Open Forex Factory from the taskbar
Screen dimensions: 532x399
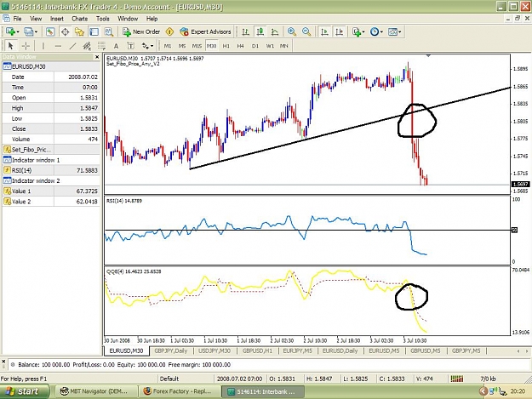179,391
